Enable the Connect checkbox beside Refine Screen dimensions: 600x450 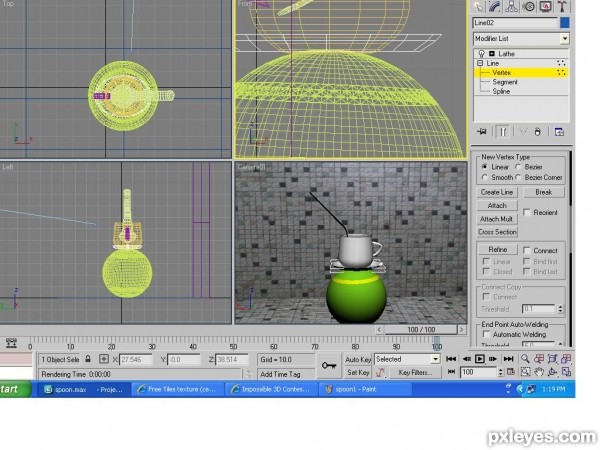click(527, 251)
